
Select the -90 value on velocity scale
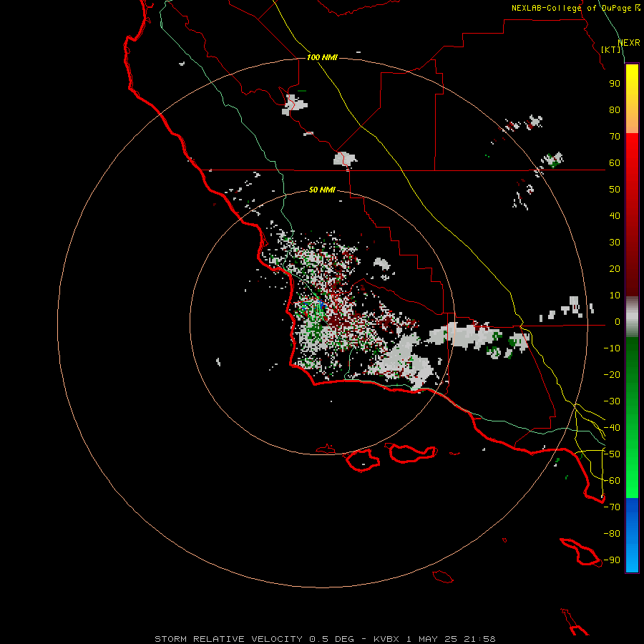[612, 560]
